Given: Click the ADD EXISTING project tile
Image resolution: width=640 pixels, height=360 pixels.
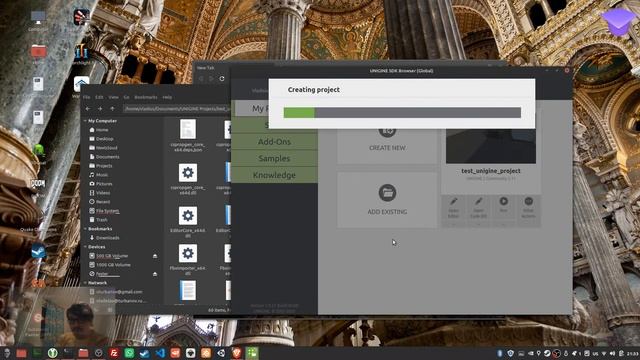Looking at the screenshot, I should click(x=387, y=200).
